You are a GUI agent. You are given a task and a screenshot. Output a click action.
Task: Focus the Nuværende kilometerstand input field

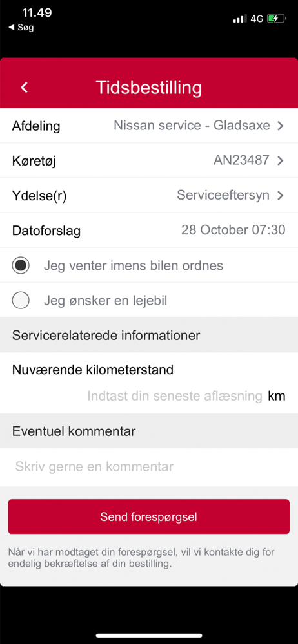click(x=175, y=396)
